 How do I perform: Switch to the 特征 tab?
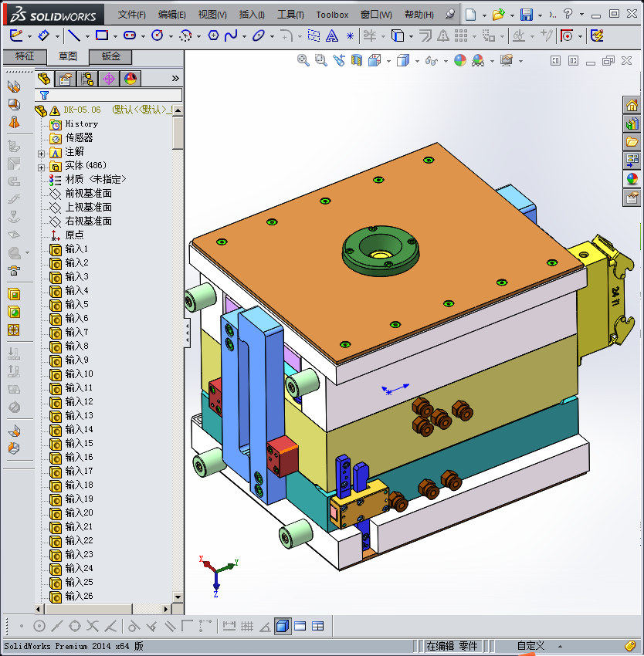pyautogui.click(x=25, y=56)
